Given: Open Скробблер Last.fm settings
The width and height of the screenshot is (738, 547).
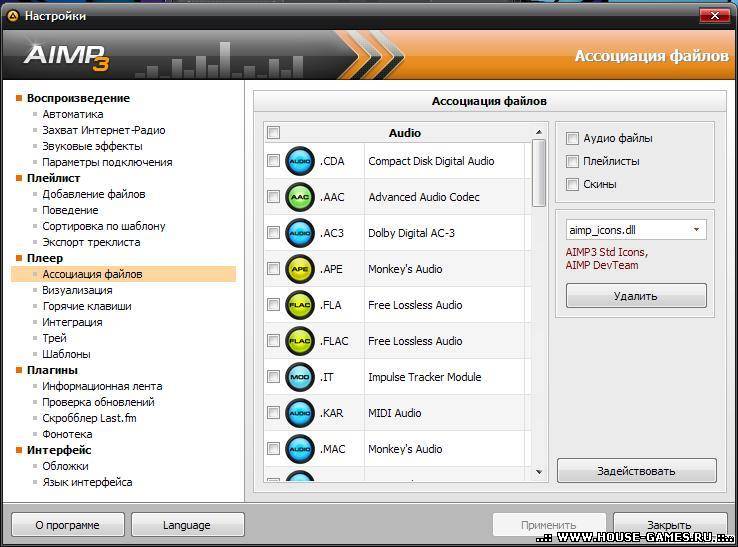Looking at the screenshot, I should coord(89,418).
